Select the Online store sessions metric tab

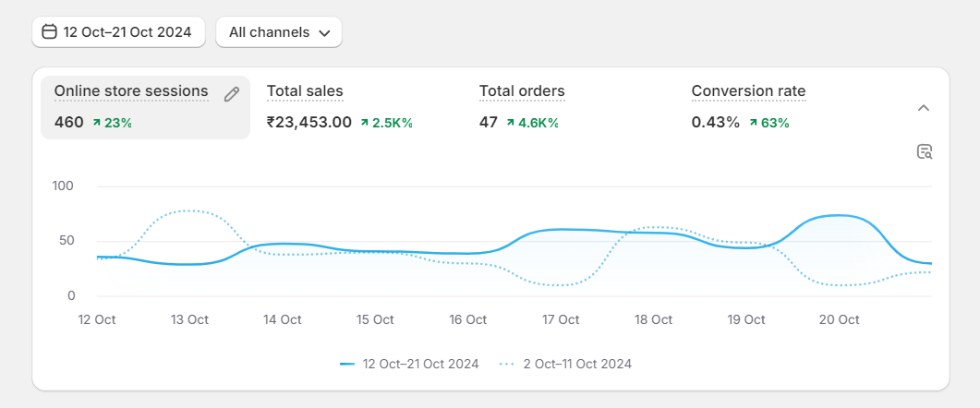[131, 91]
